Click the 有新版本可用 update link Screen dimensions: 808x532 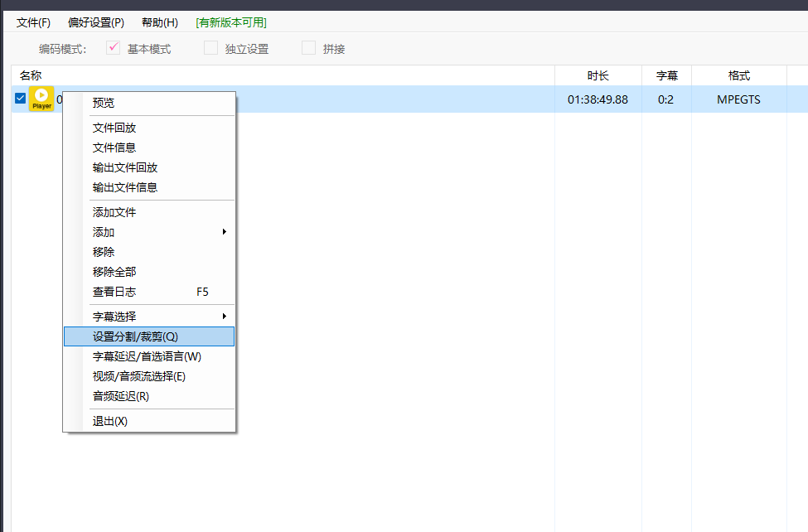tap(231, 22)
